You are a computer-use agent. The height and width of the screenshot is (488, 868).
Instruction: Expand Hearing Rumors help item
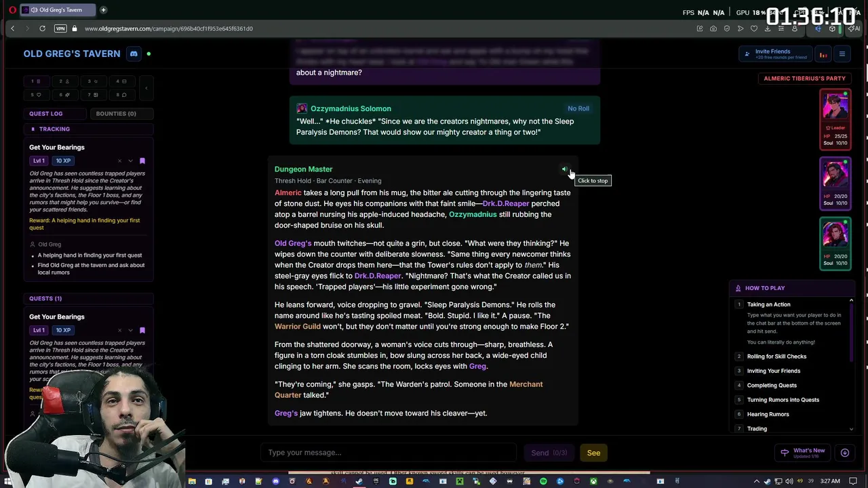pyautogui.click(x=768, y=414)
